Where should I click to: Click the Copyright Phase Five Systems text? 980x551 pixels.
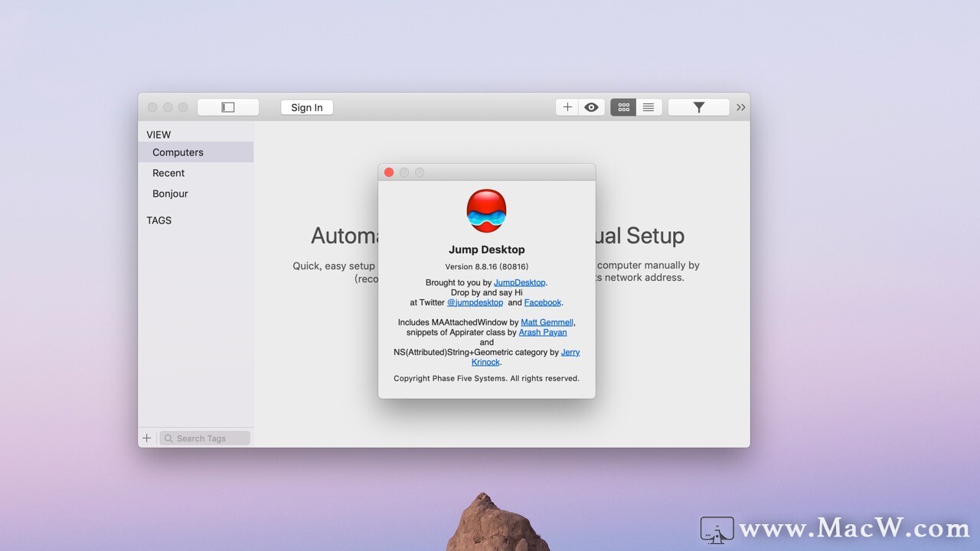(x=487, y=378)
